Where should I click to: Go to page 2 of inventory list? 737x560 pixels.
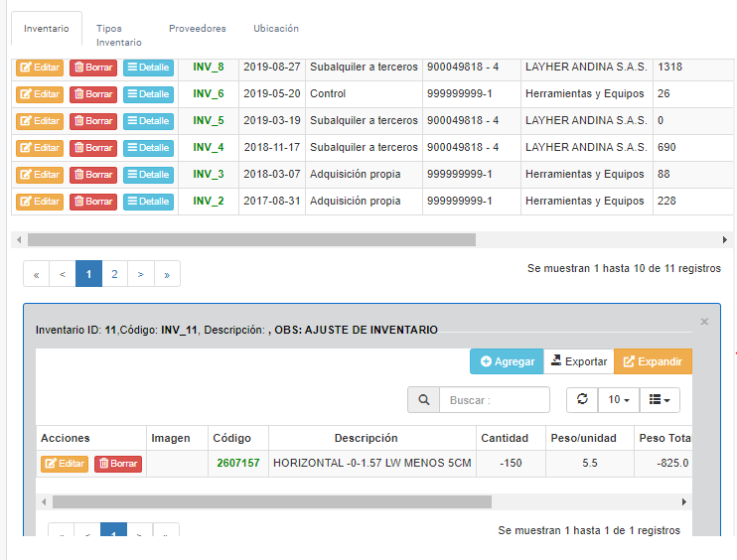115,274
